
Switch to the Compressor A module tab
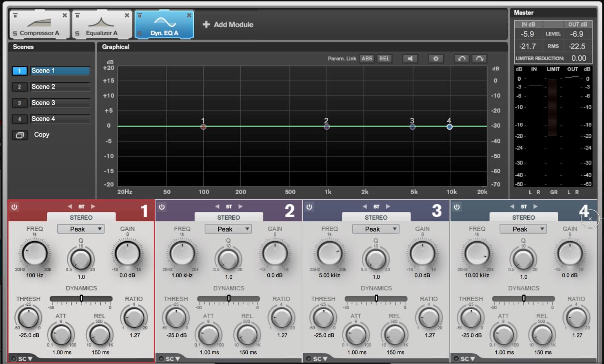click(x=40, y=25)
